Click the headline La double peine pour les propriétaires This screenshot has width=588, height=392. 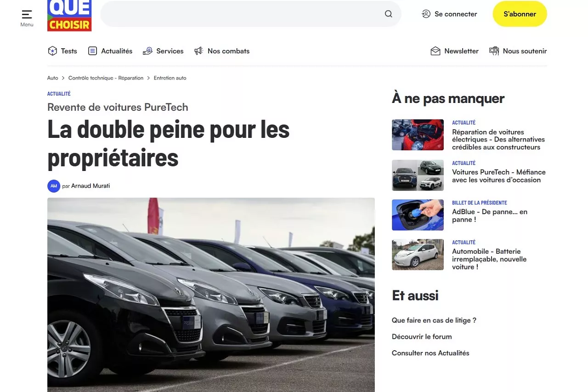click(169, 143)
